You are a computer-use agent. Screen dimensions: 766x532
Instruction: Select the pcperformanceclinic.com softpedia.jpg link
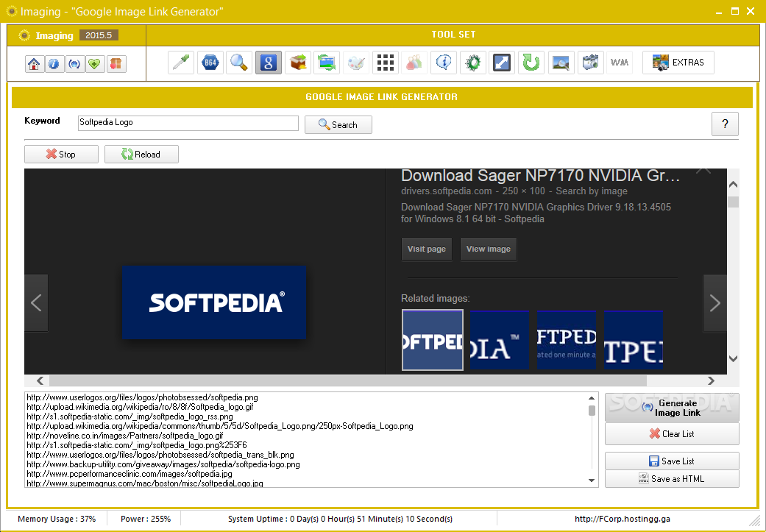(130, 474)
